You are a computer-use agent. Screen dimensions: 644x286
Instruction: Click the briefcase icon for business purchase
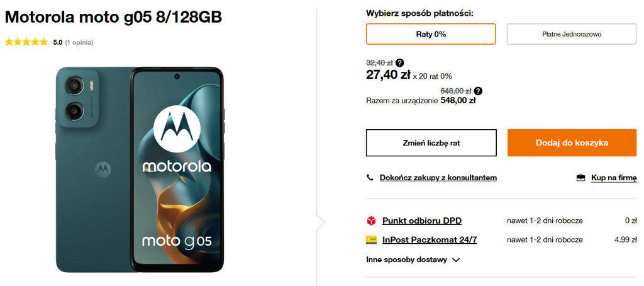pyautogui.click(x=580, y=178)
